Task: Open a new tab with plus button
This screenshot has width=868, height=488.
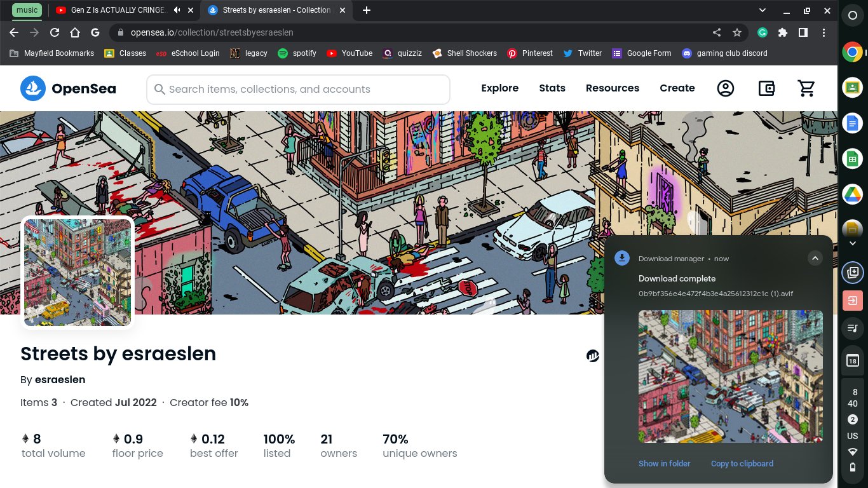Action: (x=366, y=10)
